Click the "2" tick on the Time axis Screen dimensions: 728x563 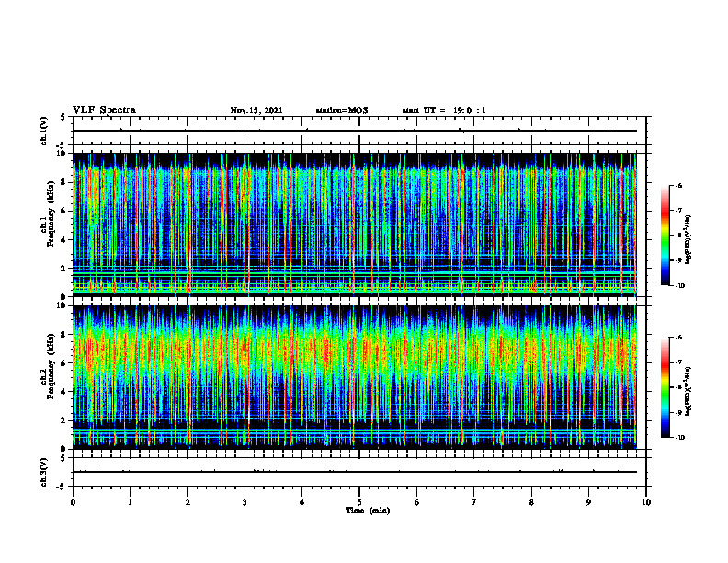click(188, 502)
